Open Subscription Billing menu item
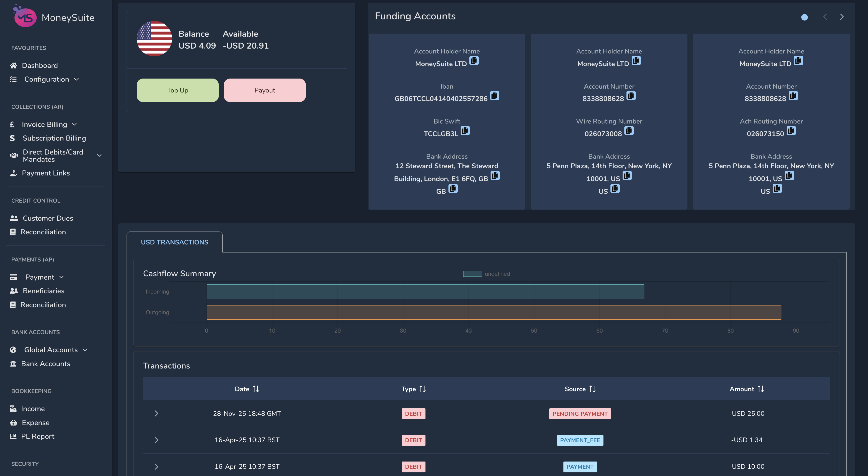The image size is (868, 476). coord(54,138)
